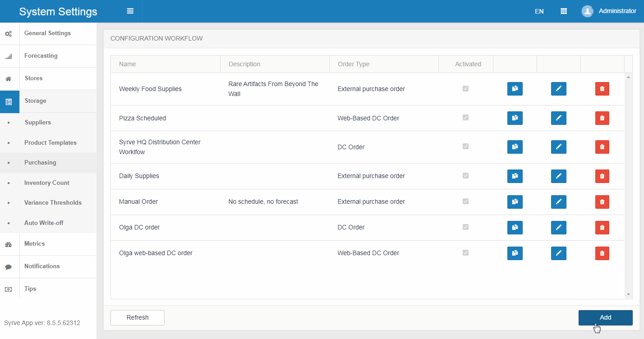Screen dimensions: 644x339
Task: Click the Add button
Action: coord(605,317)
